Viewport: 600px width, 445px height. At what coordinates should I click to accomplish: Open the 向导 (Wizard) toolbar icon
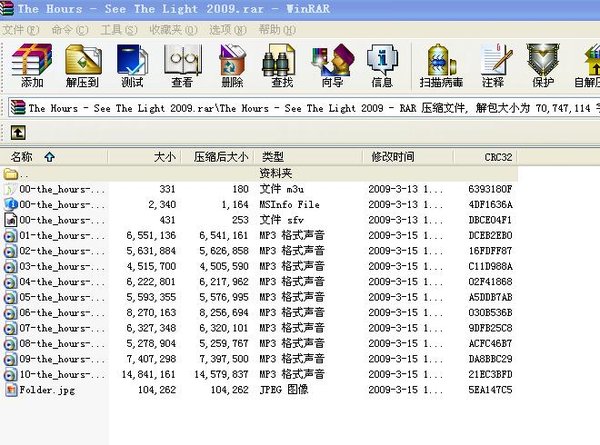(333, 60)
